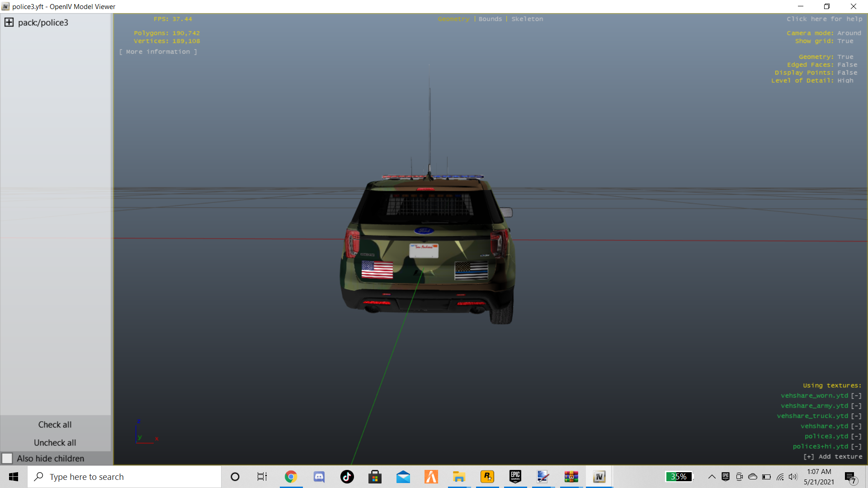The width and height of the screenshot is (868, 488).
Task: Click Add texture link
Action: (833, 457)
